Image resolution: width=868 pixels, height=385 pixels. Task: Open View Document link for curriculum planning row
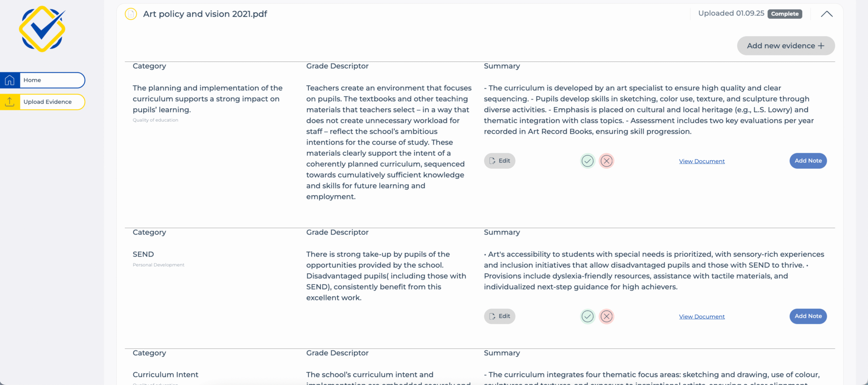pos(702,161)
